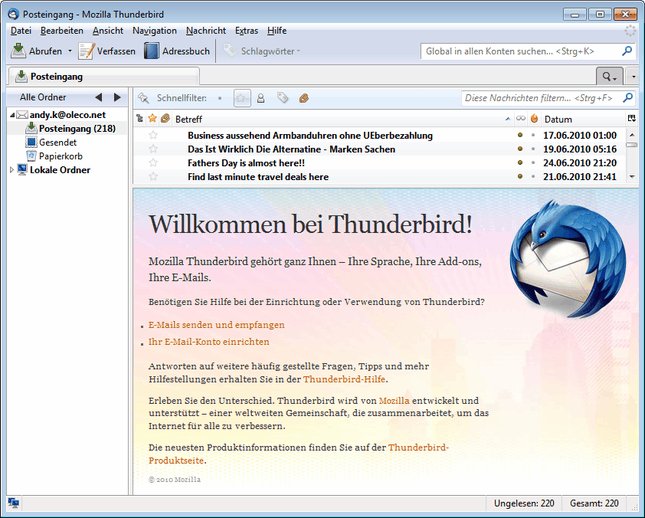Toggle the tagged messages filter
This screenshot has width=645, height=518.
(x=283, y=98)
